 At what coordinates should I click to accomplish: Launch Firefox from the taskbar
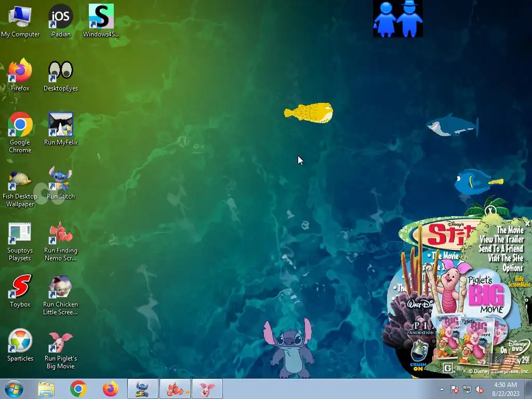click(x=111, y=389)
